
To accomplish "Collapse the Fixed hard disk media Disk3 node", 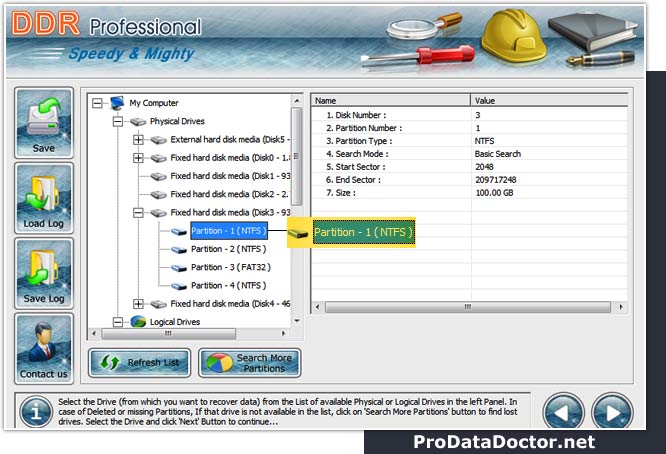I will click(x=138, y=213).
